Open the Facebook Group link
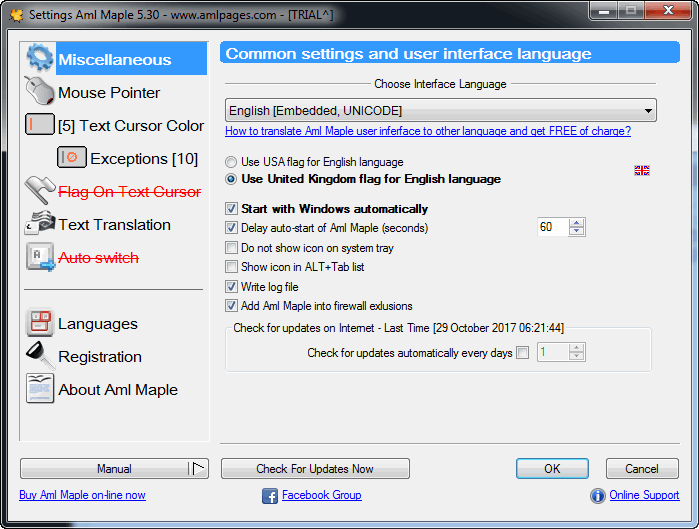 pyautogui.click(x=322, y=495)
